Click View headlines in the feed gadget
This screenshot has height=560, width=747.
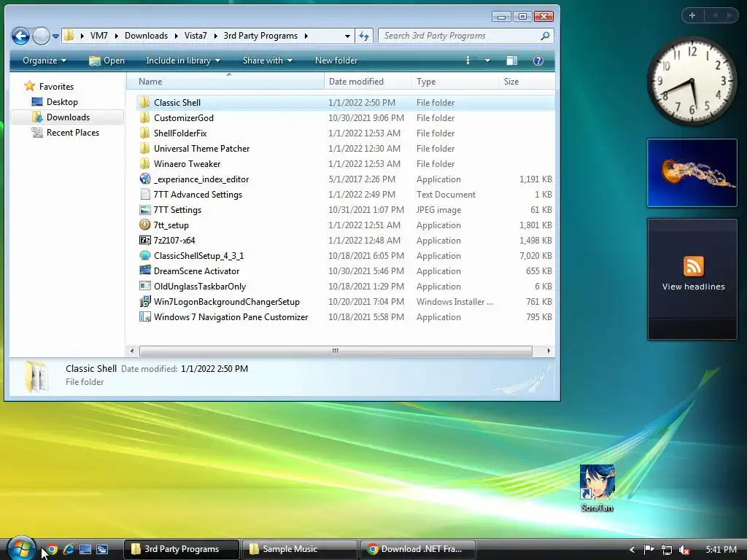pos(693,287)
